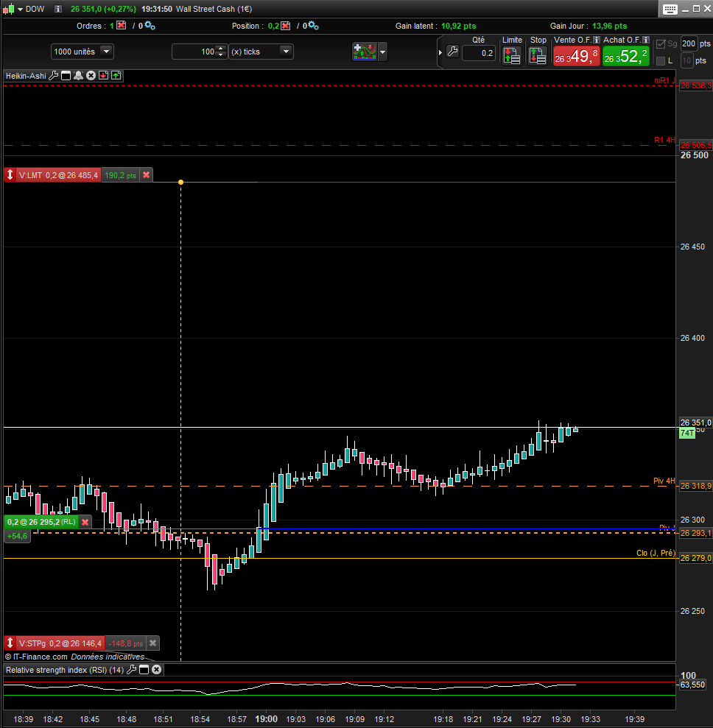Image resolution: width=713 pixels, height=728 pixels.
Task: Click the 26 538,3 mR1 J price tag
Action: coord(695,85)
